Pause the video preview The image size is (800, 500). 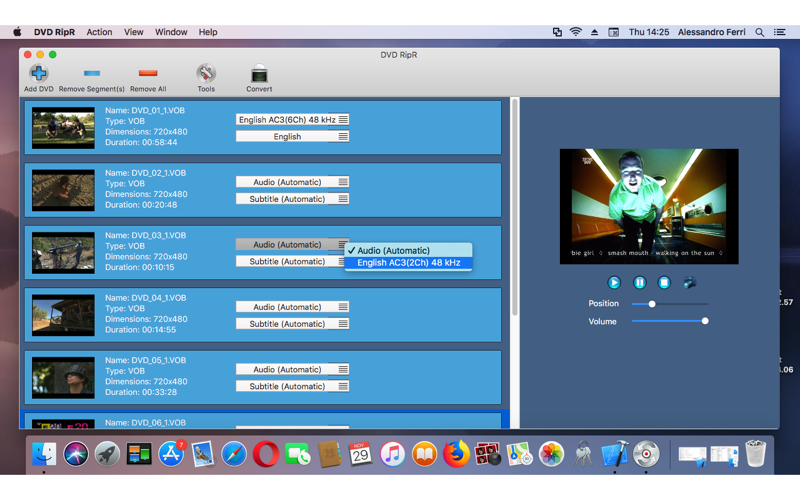click(x=639, y=283)
